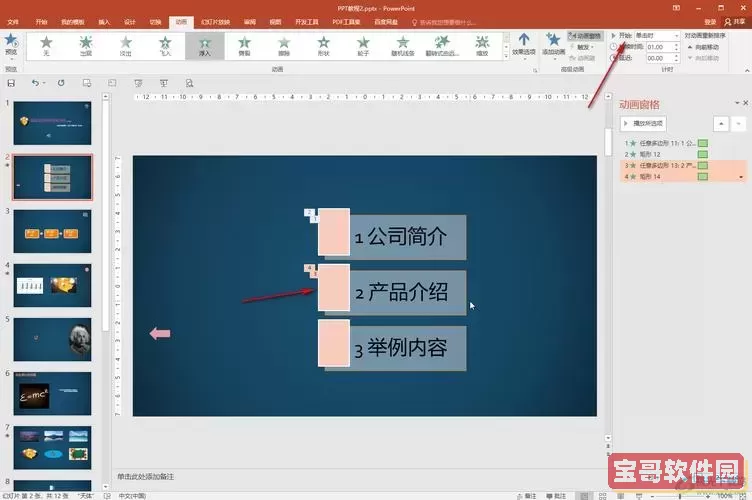Click the lightbulb Tell Me search box
The height and width of the screenshot is (500, 752).
[443, 23]
